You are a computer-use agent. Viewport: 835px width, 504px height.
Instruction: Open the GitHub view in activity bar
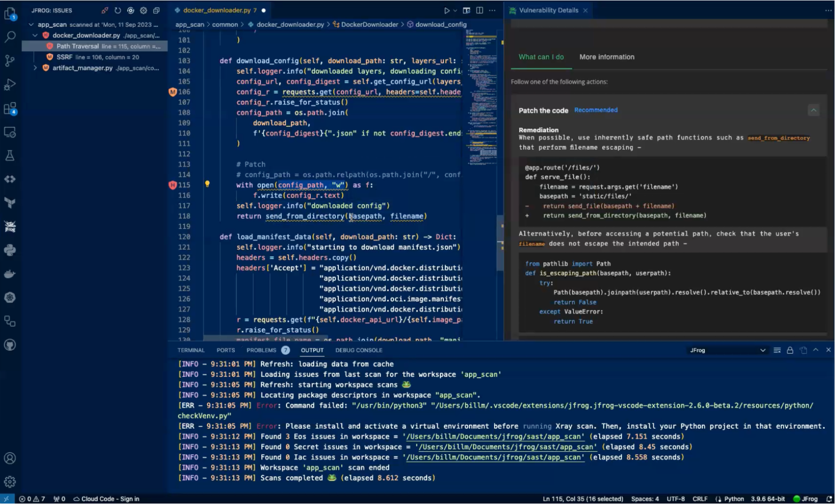point(10,345)
